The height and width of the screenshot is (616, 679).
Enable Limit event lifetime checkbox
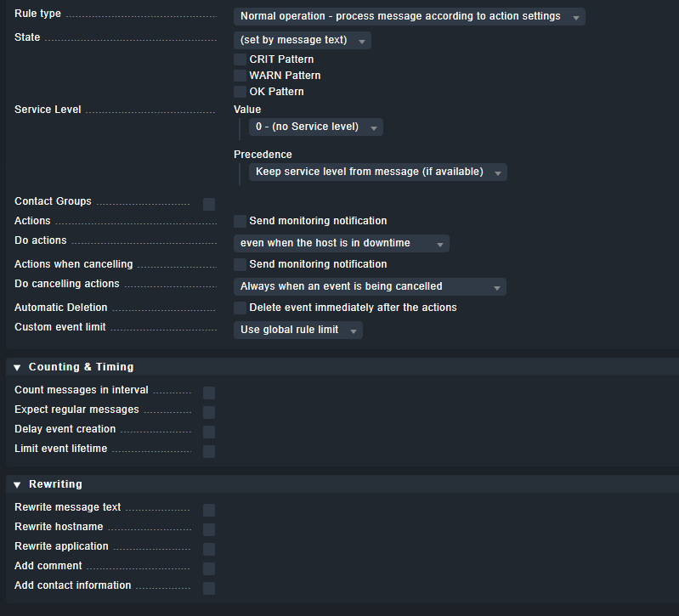[x=209, y=451]
